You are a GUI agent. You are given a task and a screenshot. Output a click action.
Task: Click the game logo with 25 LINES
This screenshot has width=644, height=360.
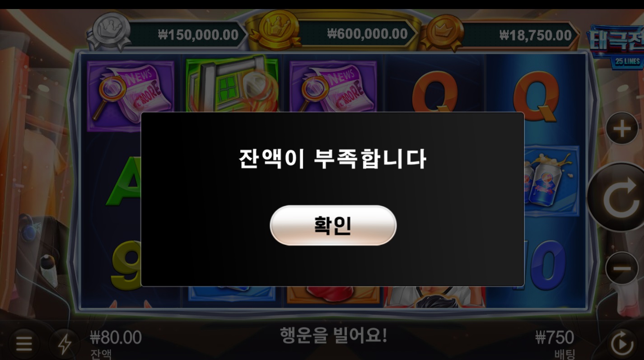pos(616,47)
